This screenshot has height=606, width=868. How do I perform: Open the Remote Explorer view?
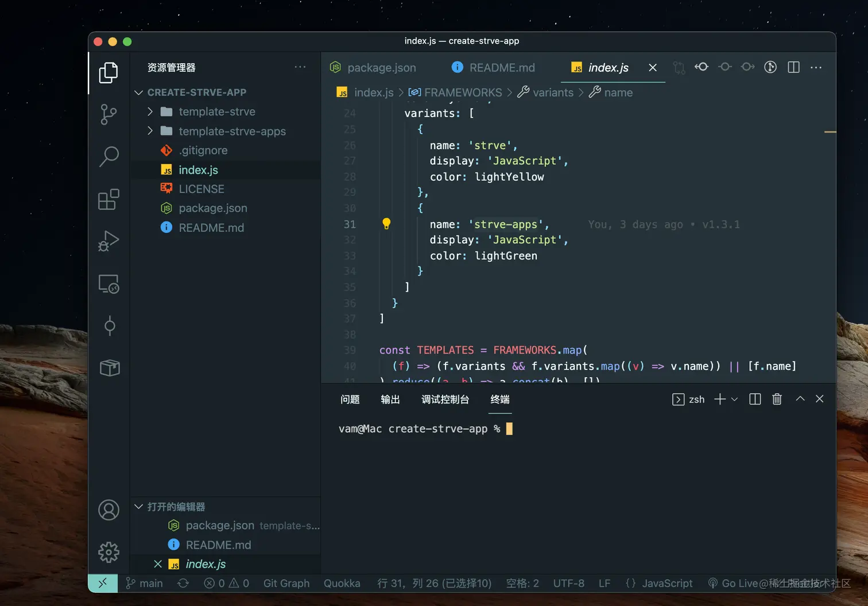[108, 283]
